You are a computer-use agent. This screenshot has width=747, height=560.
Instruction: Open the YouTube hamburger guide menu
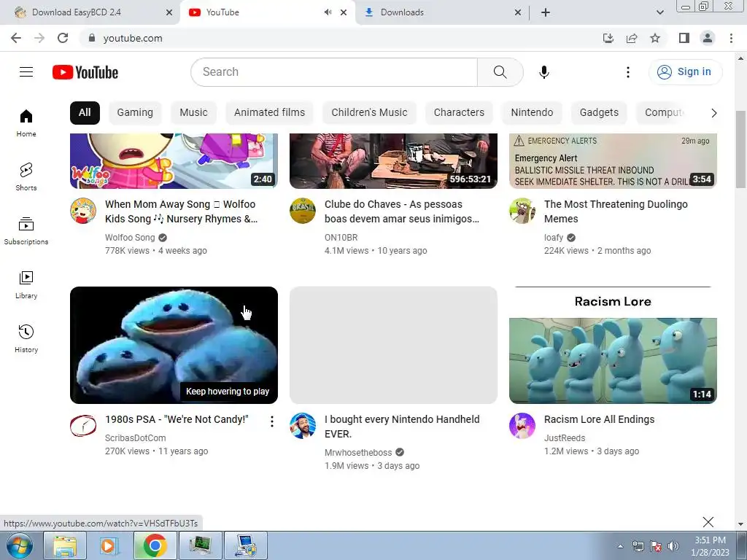[26, 72]
